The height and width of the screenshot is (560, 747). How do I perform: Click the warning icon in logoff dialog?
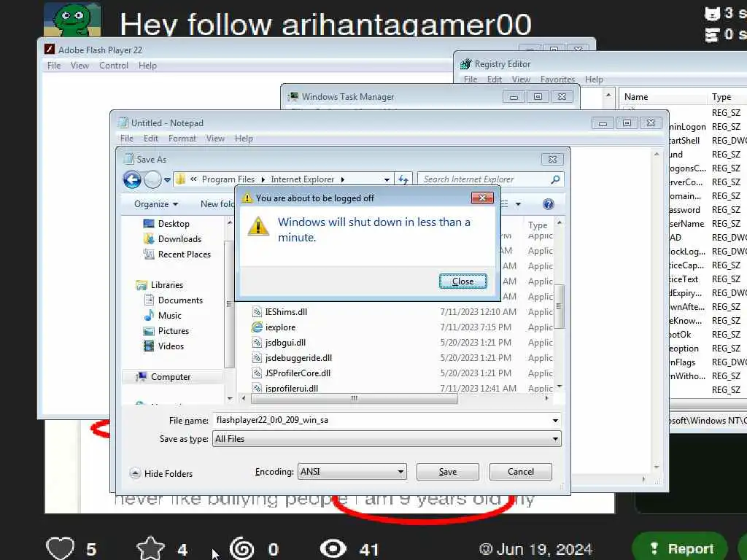[258, 226]
